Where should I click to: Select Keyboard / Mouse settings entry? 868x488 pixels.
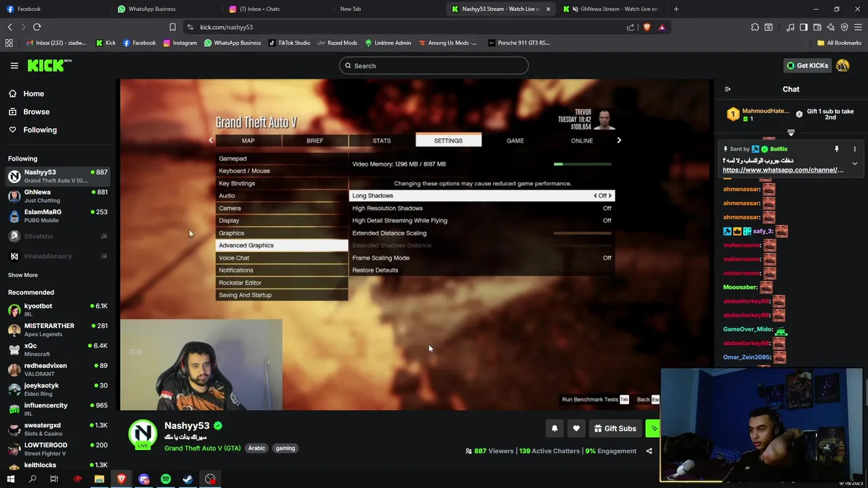pyautogui.click(x=281, y=171)
